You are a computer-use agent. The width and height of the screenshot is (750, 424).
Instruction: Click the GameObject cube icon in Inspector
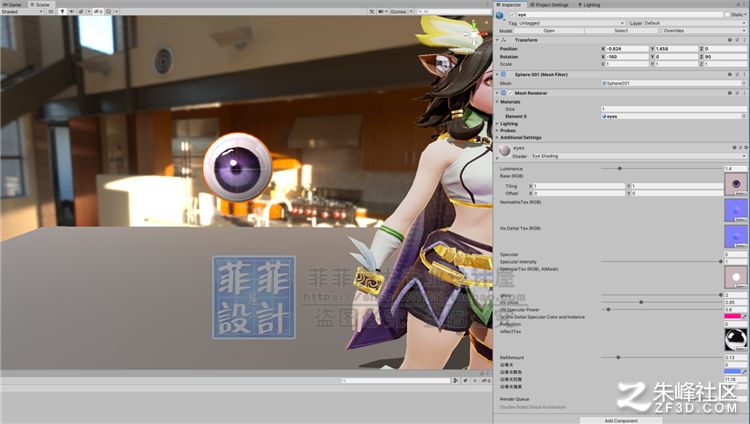click(x=500, y=15)
